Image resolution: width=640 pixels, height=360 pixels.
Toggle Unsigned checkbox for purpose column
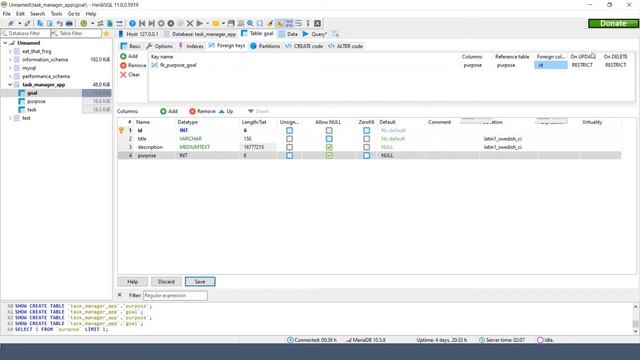point(289,156)
